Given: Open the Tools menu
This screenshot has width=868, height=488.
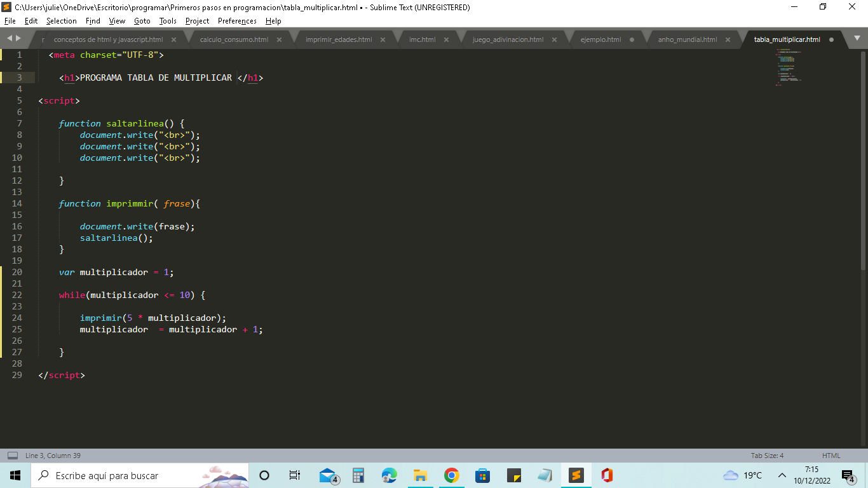Looking at the screenshot, I should [x=168, y=21].
